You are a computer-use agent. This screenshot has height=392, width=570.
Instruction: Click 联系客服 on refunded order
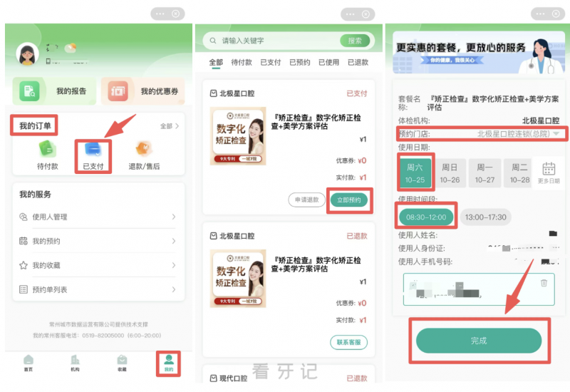[x=349, y=342]
